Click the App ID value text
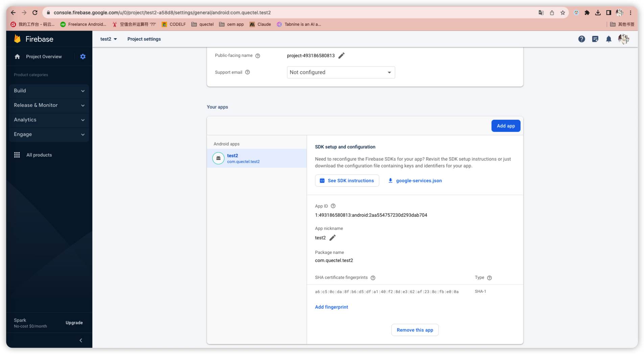 pos(371,215)
